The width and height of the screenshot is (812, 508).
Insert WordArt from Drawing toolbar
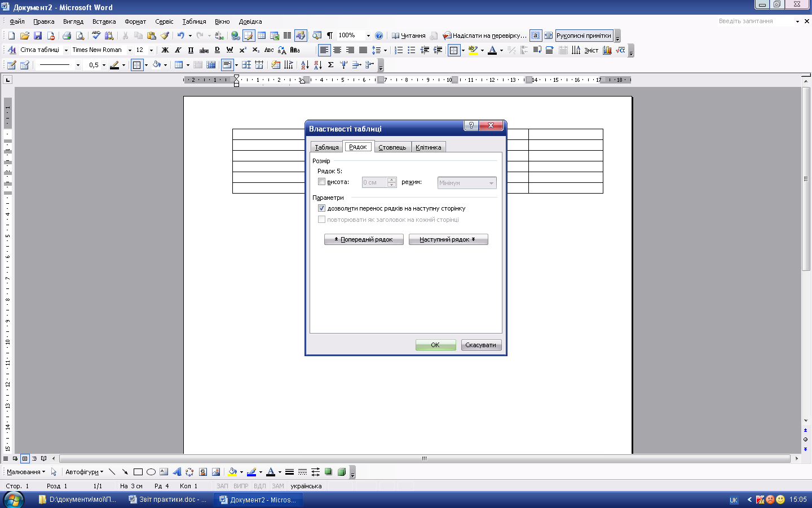[x=177, y=472]
